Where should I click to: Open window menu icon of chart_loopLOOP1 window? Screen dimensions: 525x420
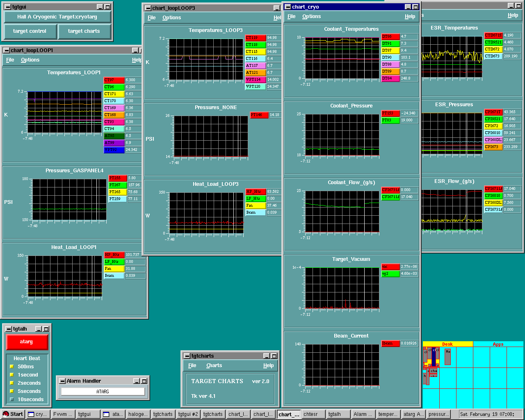(x=7, y=50)
